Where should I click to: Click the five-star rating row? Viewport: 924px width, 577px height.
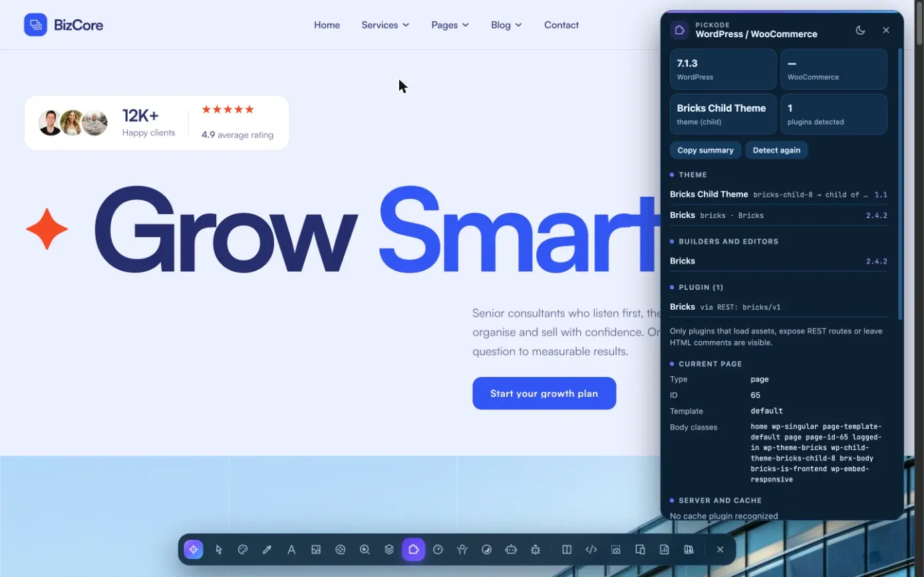pos(228,110)
